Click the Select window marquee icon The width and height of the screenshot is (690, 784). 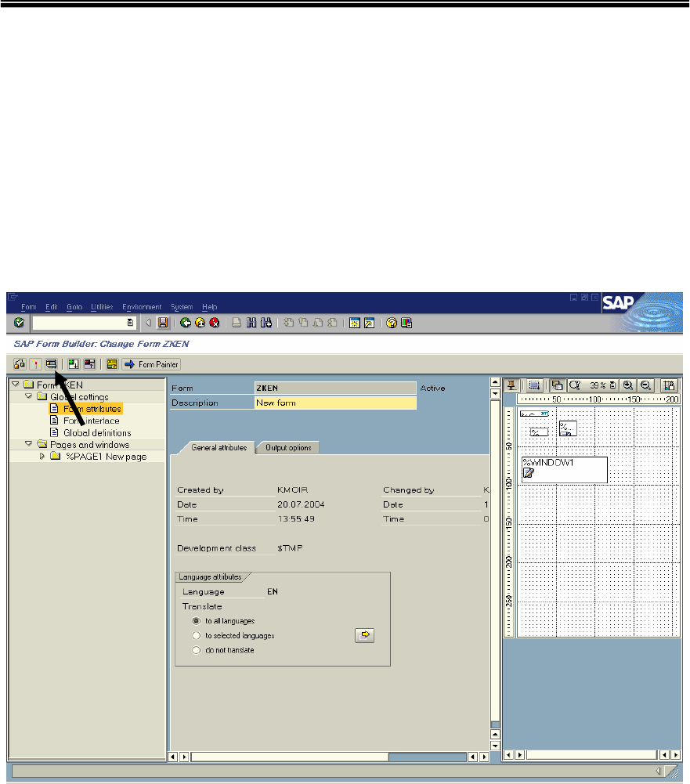534,385
